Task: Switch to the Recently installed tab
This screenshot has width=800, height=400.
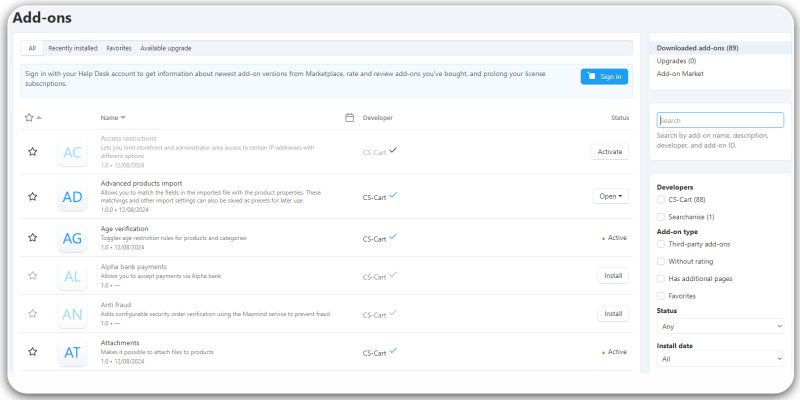Action: coord(73,48)
